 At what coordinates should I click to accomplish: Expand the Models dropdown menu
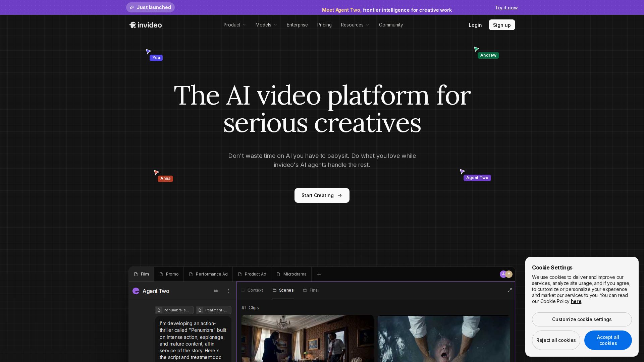266,25
